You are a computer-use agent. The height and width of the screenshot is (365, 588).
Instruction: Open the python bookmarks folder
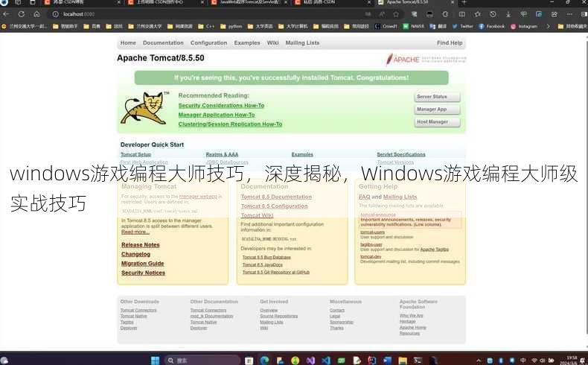231,26
